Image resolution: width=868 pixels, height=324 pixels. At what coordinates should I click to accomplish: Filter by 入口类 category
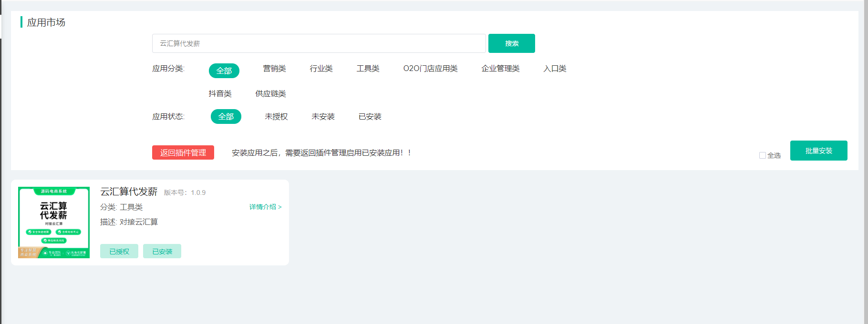tap(555, 69)
